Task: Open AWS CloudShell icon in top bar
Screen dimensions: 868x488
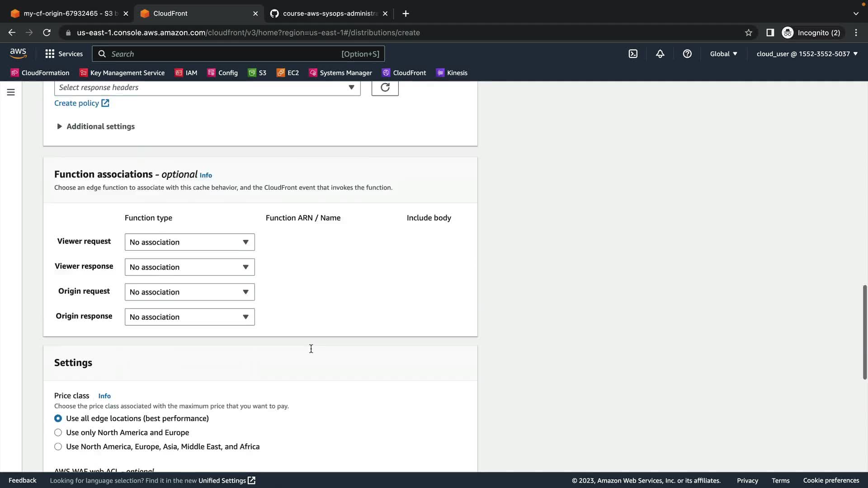Action: coord(633,54)
